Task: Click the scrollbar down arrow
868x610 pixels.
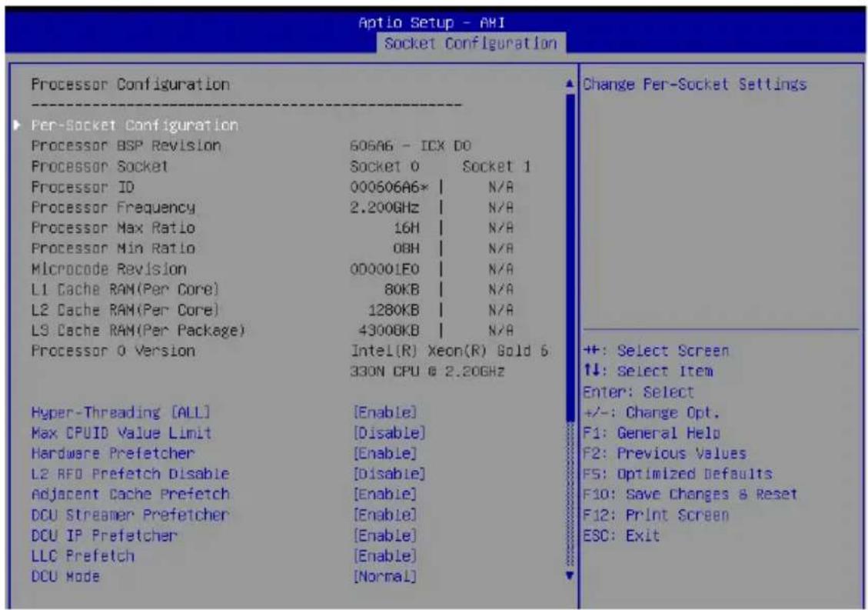Action: (x=570, y=576)
